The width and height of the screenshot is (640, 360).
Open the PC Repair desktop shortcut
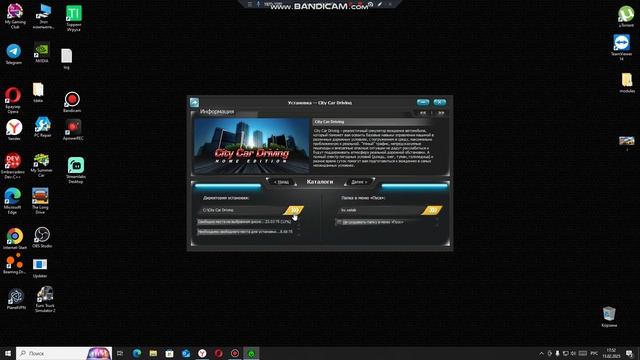[43, 127]
